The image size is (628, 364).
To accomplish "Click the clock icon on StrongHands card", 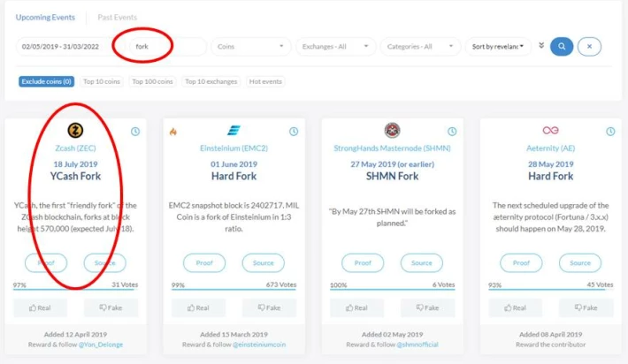I will click(x=452, y=132).
